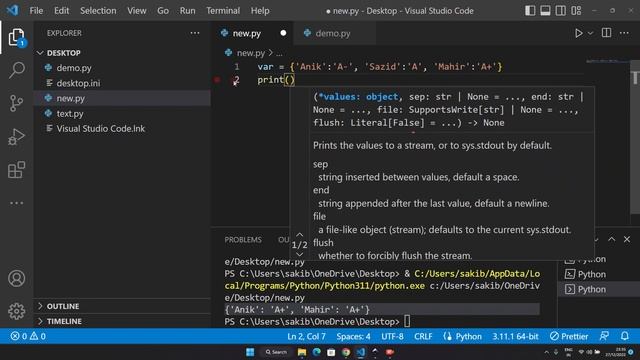Open Customize Layout icon
The width and height of the screenshot is (640, 360).
(576, 11)
